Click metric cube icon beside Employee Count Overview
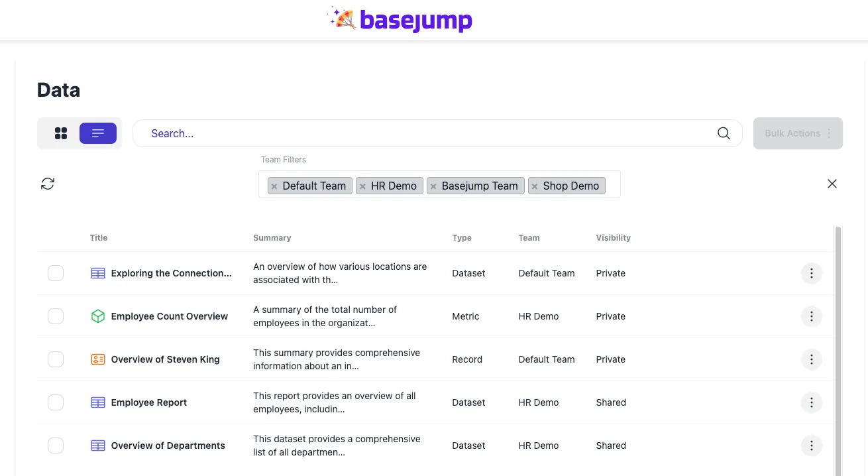The image size is (868, 476). point(98,316)
